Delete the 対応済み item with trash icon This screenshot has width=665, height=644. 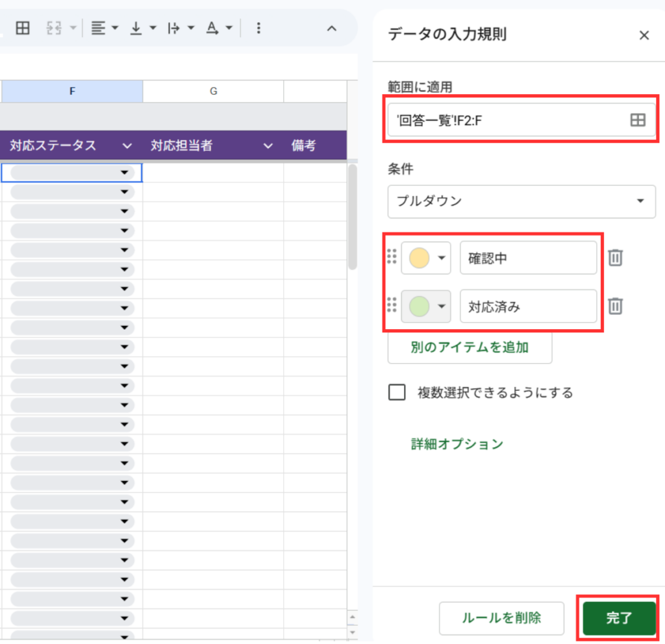(x=615, y=306)
